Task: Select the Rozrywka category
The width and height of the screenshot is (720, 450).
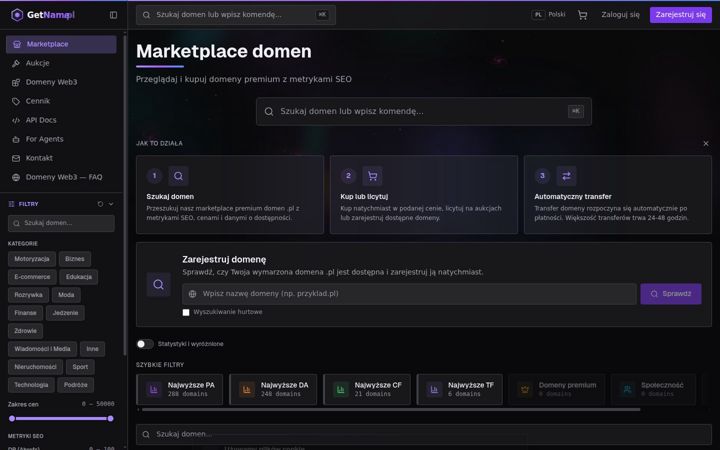Action: tap(28, 295)
